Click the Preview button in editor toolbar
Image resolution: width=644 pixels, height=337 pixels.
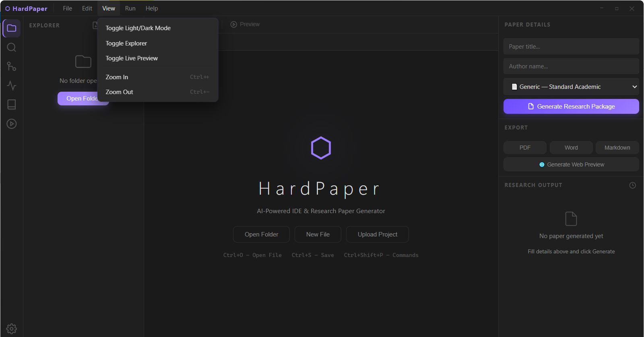(245, 25)
